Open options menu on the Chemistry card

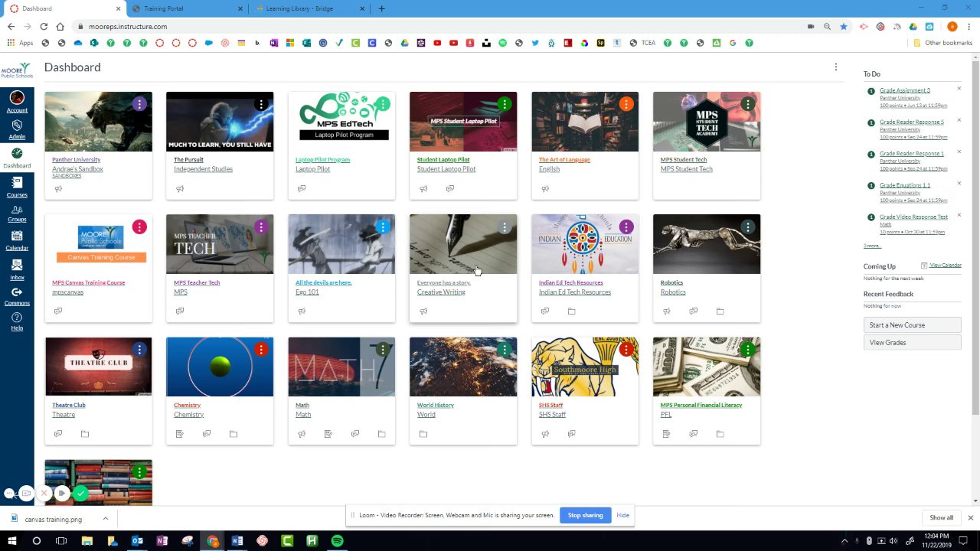coord(261,350)
